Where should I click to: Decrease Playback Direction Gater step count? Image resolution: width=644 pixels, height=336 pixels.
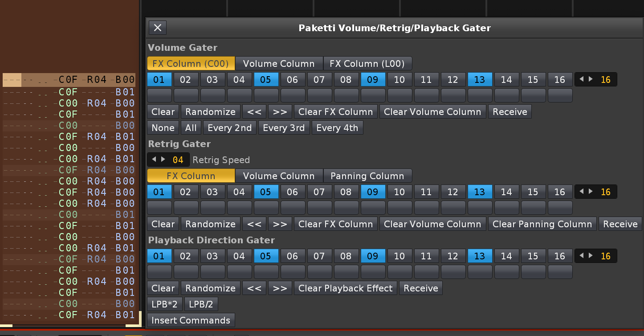point(582,256)
